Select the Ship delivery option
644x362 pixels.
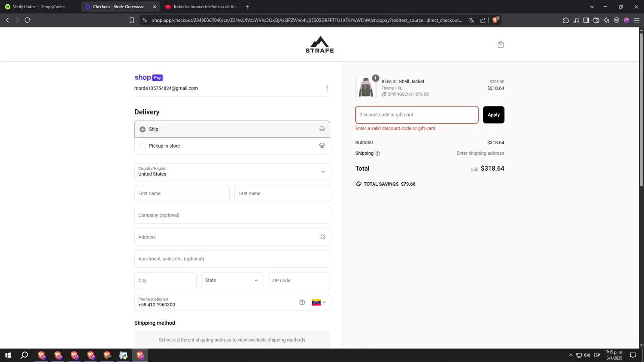coord(232,129)
